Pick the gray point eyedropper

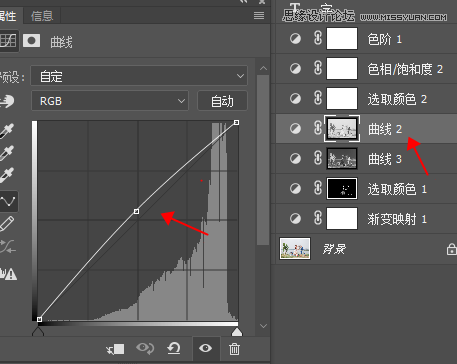[x=7, y=153]
